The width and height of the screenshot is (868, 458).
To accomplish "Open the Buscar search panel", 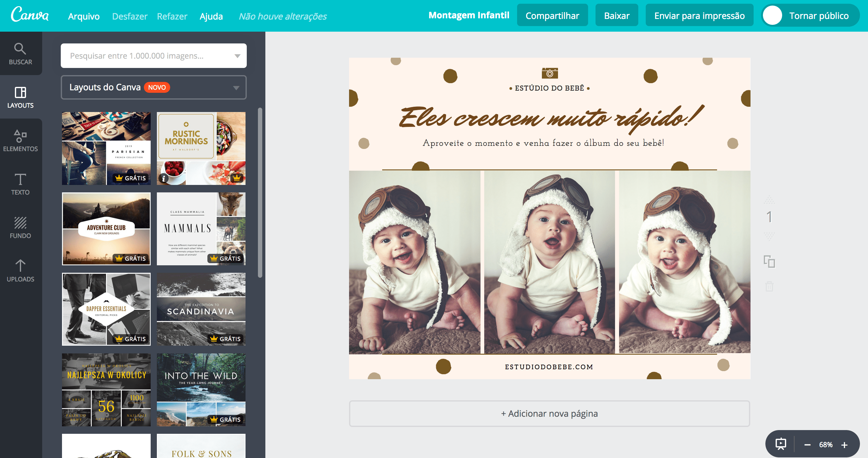I will [20, 54].
